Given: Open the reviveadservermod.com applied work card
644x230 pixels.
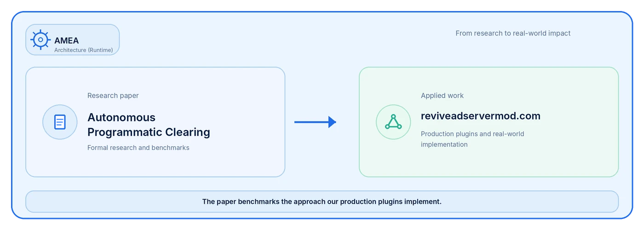Looking at the screenshot, I should (489, 122).
